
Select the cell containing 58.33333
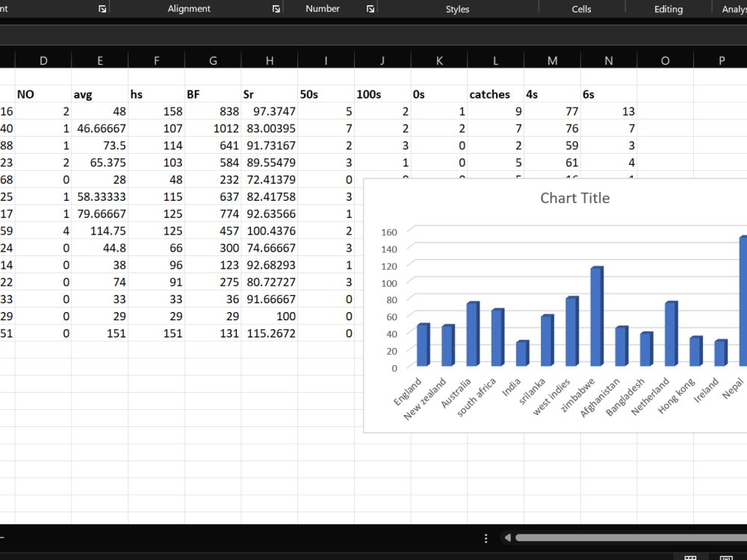[99, 196]
